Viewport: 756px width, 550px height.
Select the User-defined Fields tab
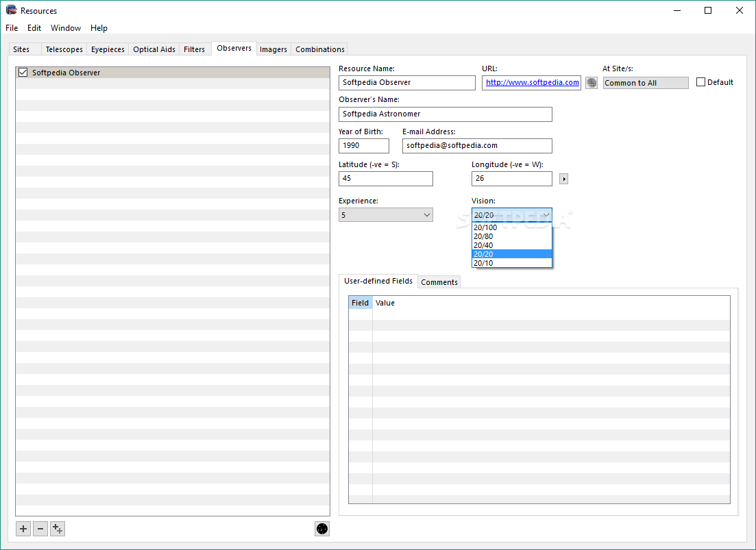378,281
